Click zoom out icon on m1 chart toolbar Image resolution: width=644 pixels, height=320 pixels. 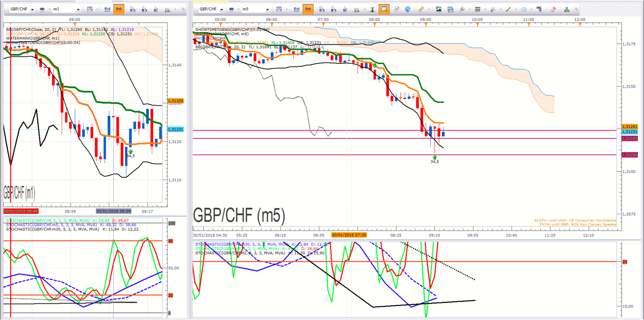pos(144,9)
